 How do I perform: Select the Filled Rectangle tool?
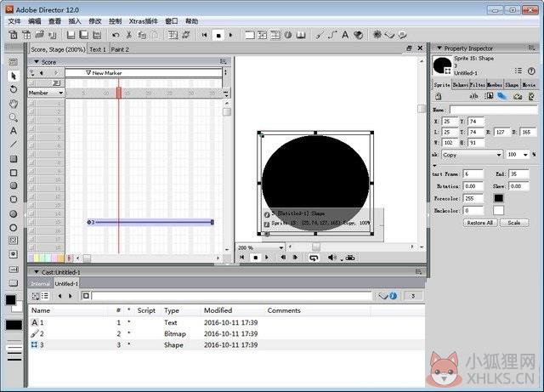coord(14,159)
